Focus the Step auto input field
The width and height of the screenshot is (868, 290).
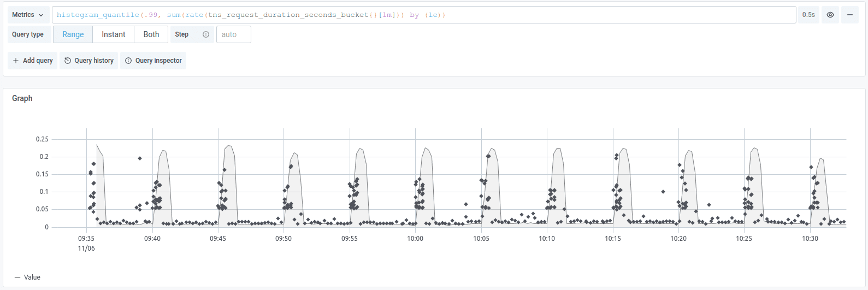click(234, 34)
